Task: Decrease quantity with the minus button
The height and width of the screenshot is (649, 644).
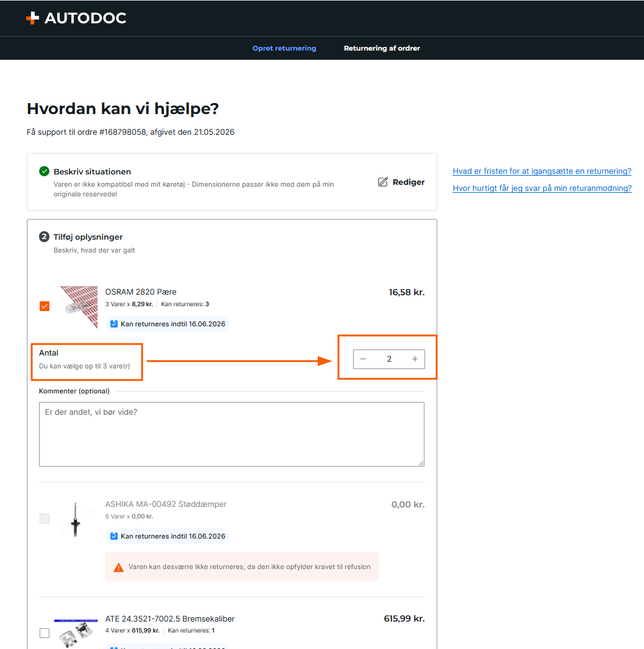Action: [363, 359]
